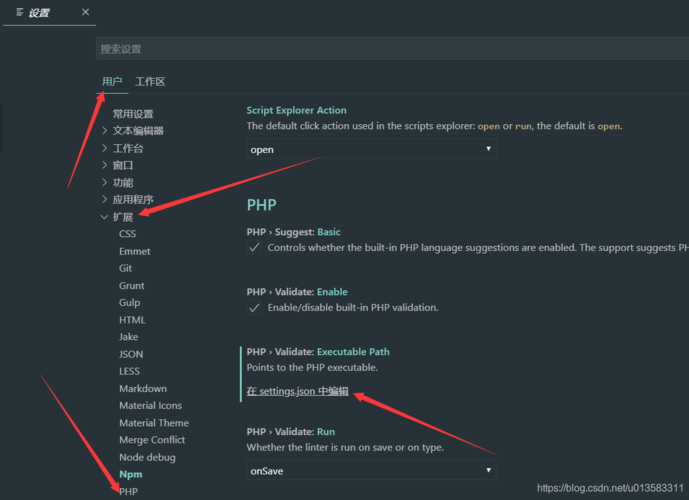Toggle PHP Validate Enable checkbox
This screenshot has width=689, height=500.
(254, 308)
